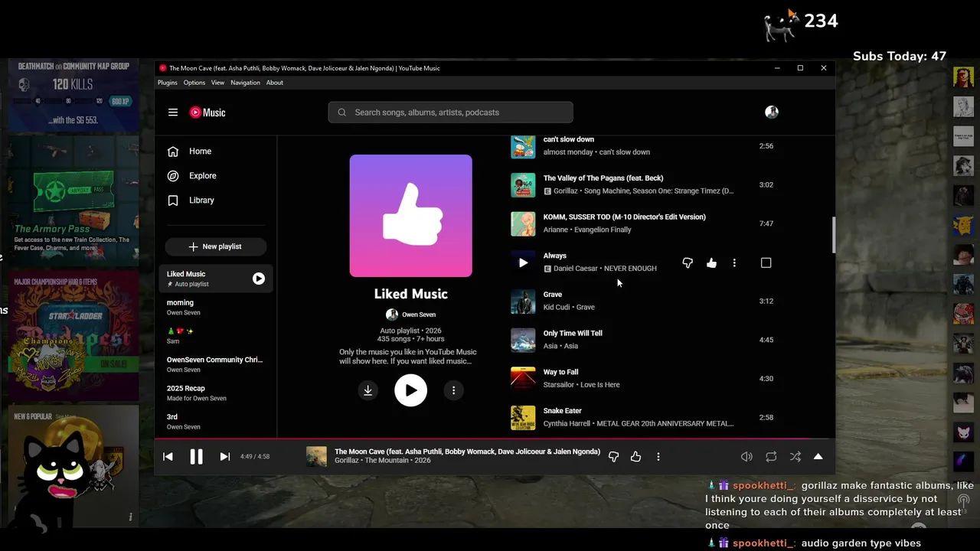Open the 2025 Recap playlist
The width and height of the screenshot is (980, 551).
[x=216, y=393]
